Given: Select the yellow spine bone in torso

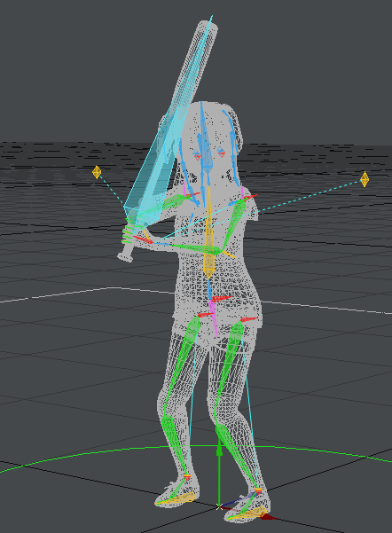Looking at the screenshot, I should coord(208,234).
